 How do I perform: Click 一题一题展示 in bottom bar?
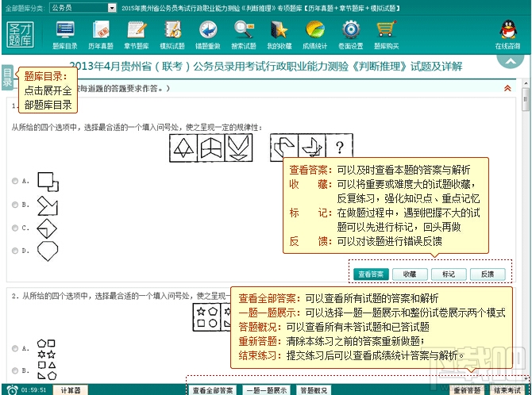coord(267,390)
